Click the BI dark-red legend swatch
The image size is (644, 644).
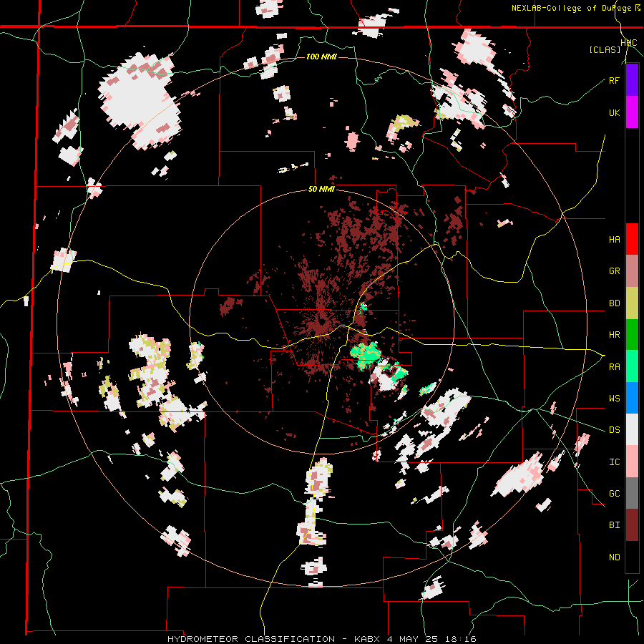point(632,525)
